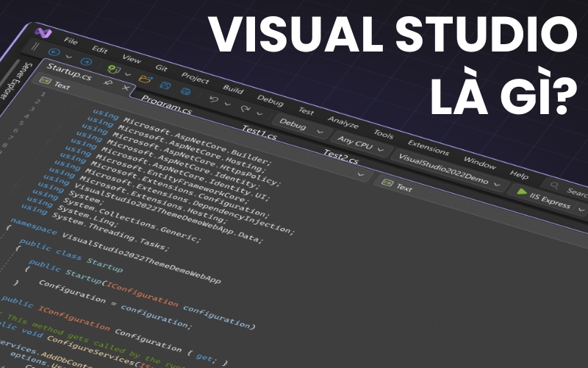Switch to the Test1.cs tab

tap(259, 132)
